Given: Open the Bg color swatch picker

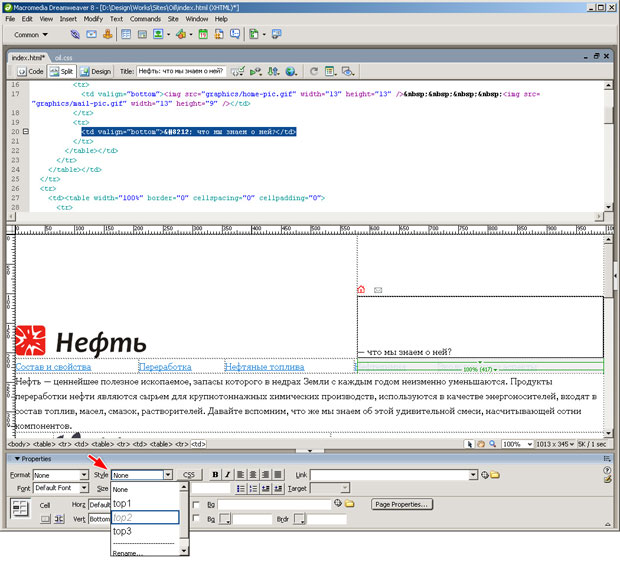Looking at the screenshot, I should (x=227, y=520).
